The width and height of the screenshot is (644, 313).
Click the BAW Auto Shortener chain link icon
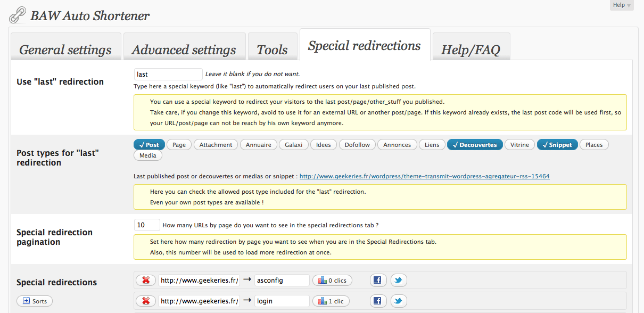point(18,15)
